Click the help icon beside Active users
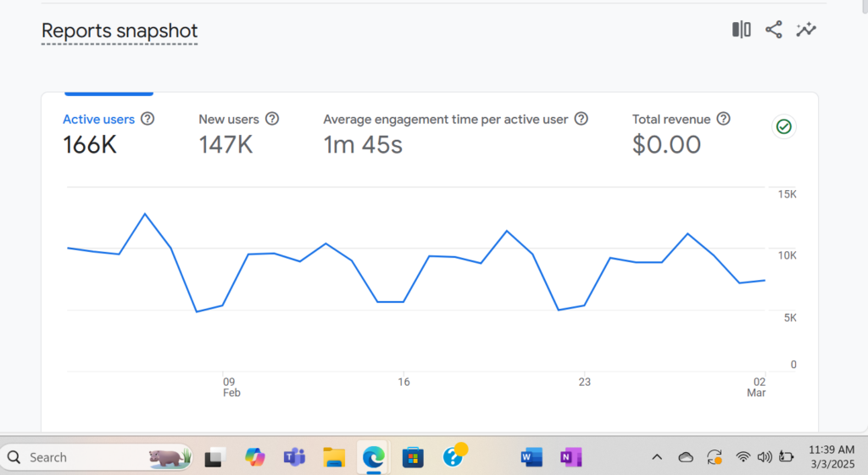This screenshot has width=868, height=475. tap(147, 120)
